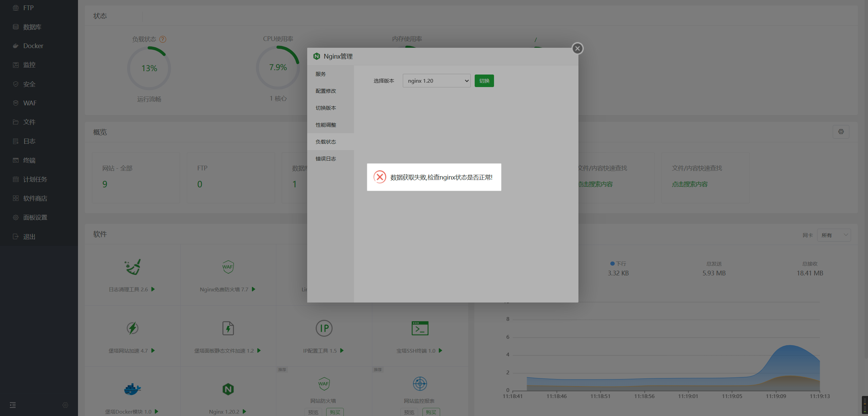Open the 终端 terminal sidebar icon
The height and width of the screenshot is (416, 868).
[x=16, y=160]
